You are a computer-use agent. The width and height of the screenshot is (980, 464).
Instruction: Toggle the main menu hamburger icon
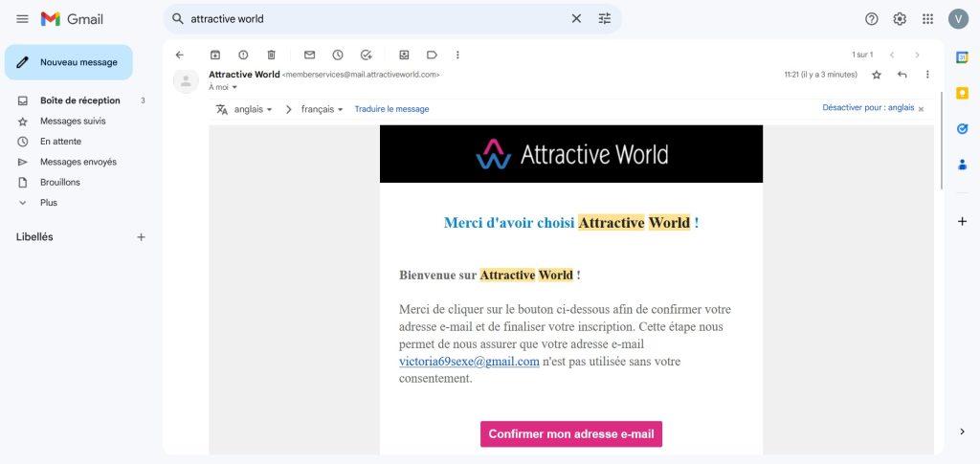[23, 19]
